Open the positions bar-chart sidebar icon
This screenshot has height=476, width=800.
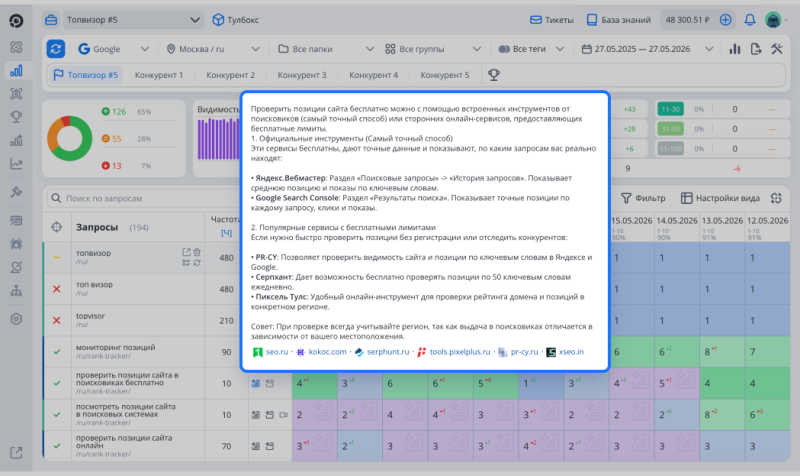[x=16, y=70]
